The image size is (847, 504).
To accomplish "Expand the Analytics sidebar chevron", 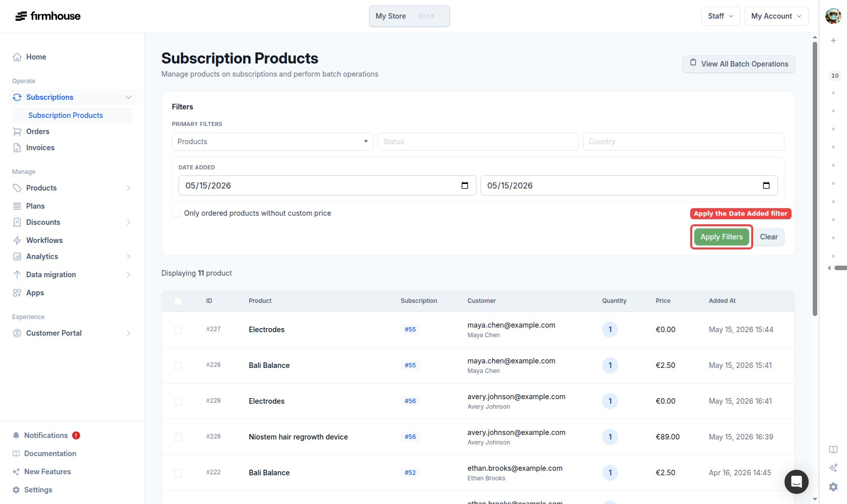I will click(129, 257).
